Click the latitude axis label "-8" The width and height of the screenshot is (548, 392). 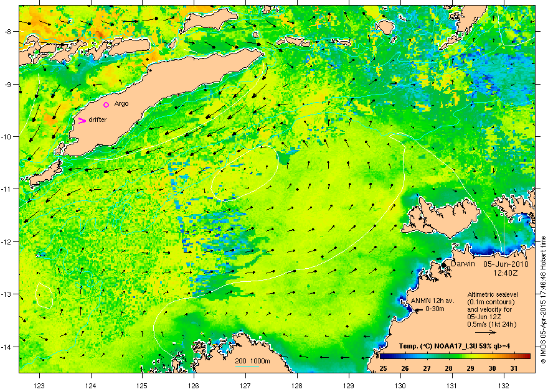(x=8, y=31)
